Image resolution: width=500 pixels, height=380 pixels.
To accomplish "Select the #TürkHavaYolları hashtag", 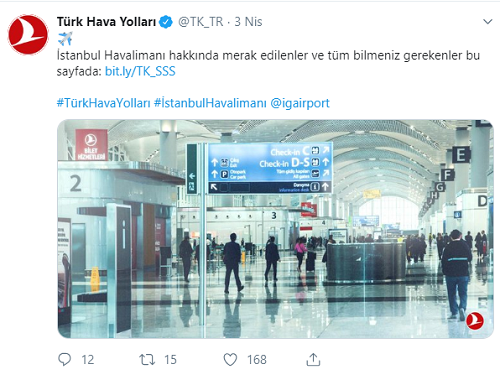I will point(104,103).
